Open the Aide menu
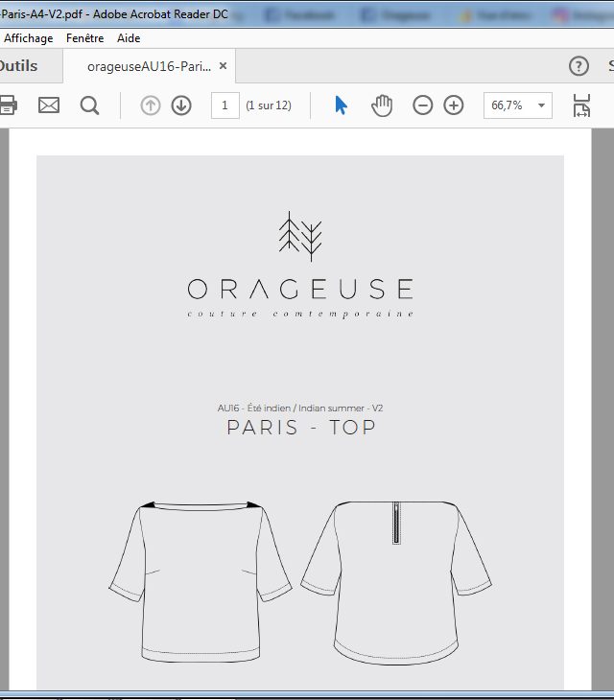The width and height of the screenshot is (614, 700). click(129, 38)
